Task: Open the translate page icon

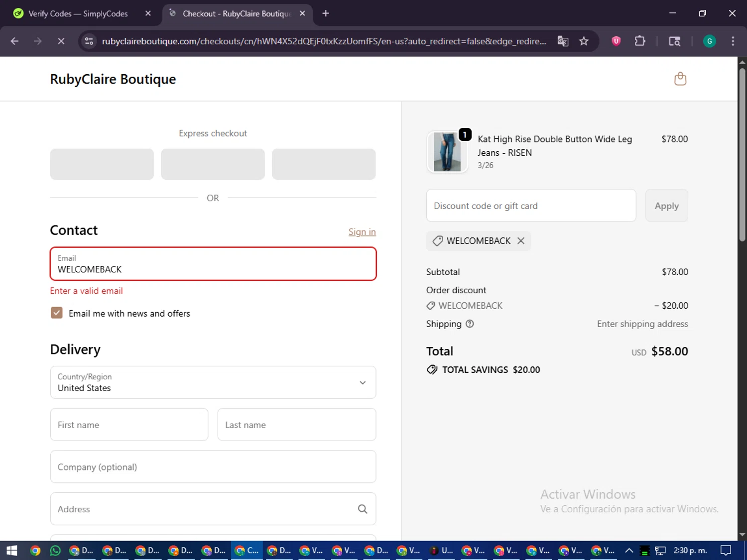Action: 563,41
